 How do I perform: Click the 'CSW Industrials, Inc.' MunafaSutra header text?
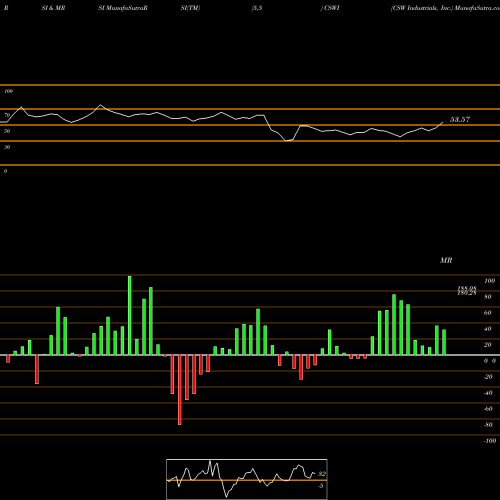(445, 8)
